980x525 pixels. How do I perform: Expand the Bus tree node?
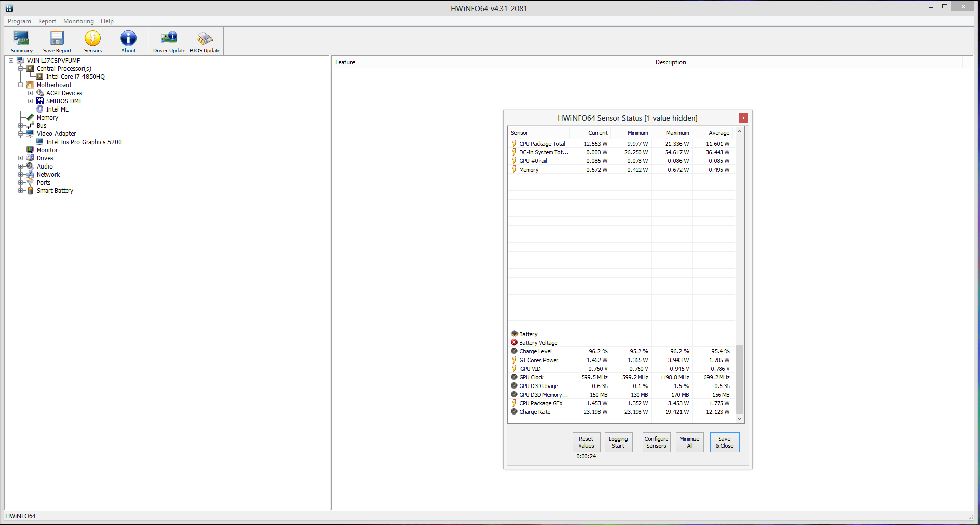20,126
